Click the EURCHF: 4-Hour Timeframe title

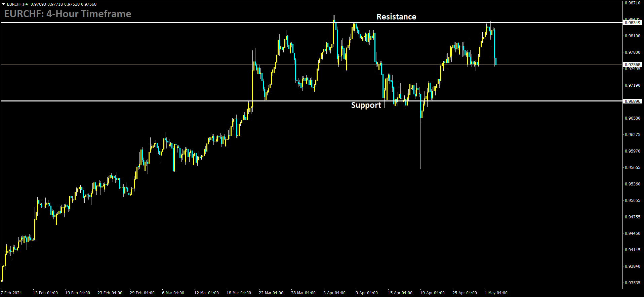(x=68, y=14)
